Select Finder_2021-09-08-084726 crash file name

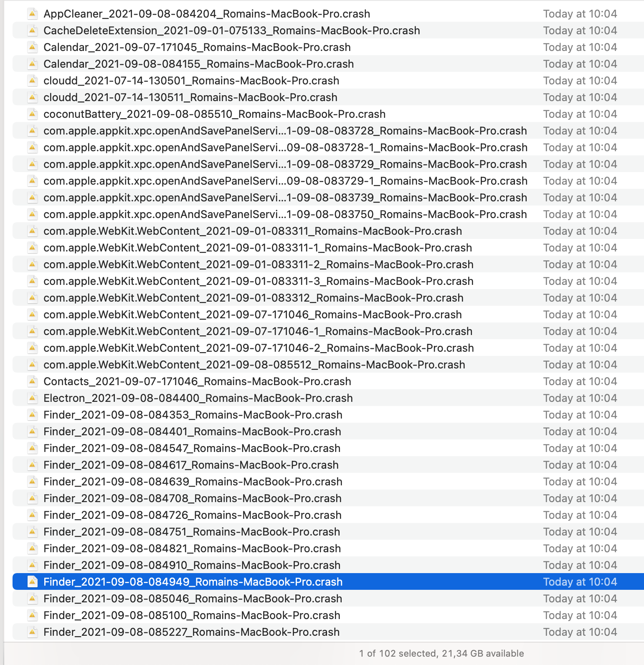(x=193, y=515)
